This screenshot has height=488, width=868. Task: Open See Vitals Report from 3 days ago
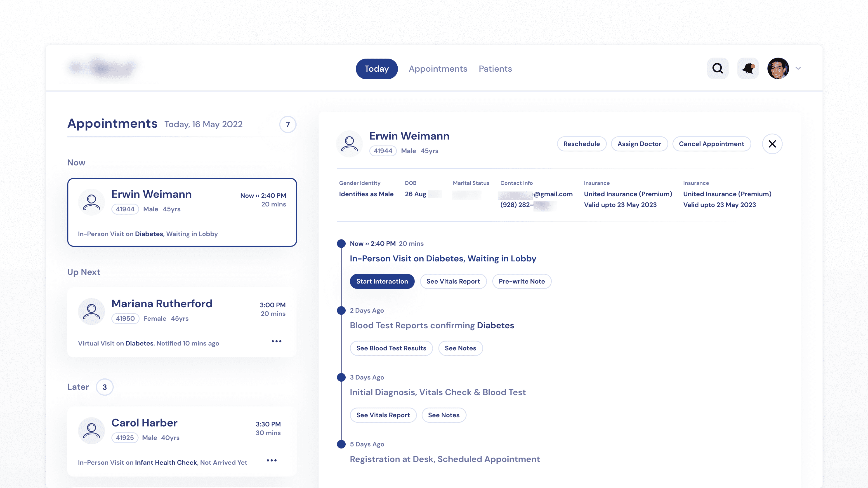(x=383, y=415)
